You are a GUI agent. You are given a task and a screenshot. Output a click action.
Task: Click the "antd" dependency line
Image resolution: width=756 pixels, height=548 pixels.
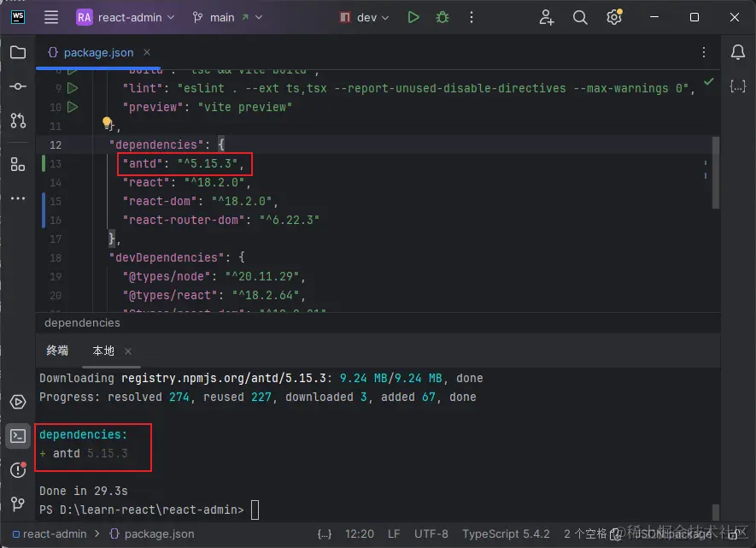183,163
